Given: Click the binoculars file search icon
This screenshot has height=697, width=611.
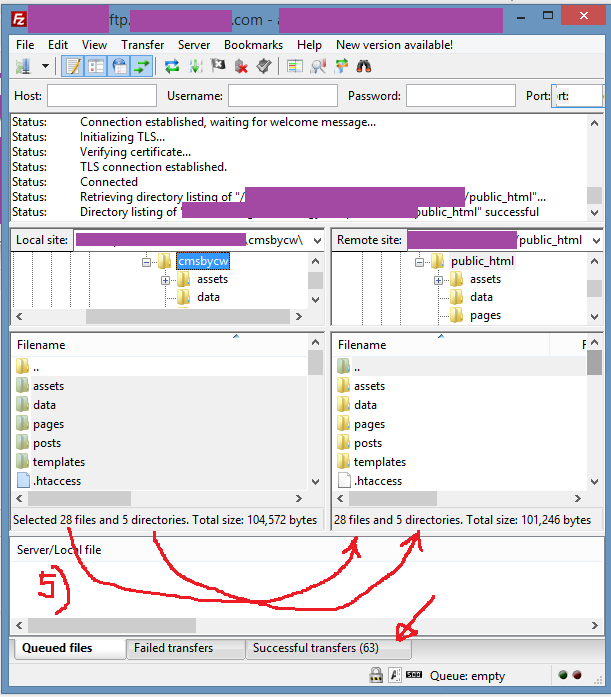Looking at the screenshot, I should 364,67.
